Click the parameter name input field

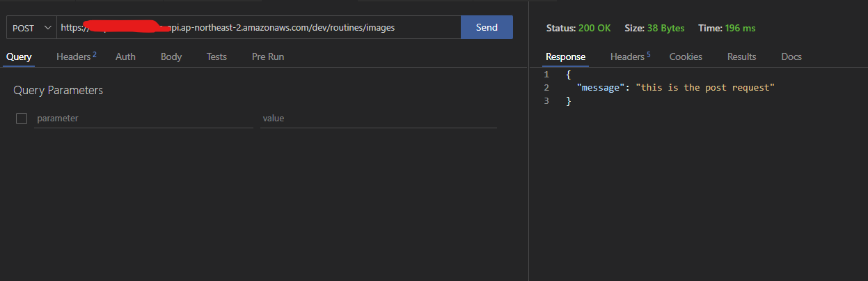pos(143,119)
